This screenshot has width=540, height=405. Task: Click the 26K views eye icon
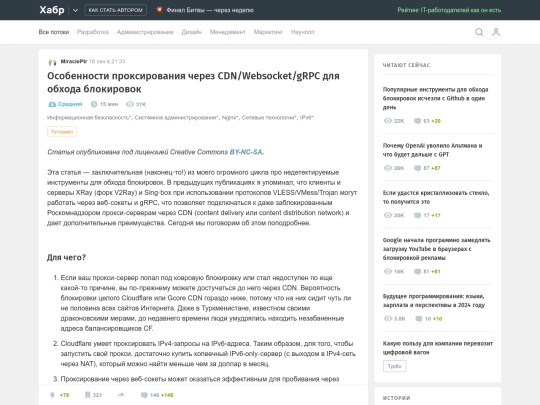coord(388,168)
